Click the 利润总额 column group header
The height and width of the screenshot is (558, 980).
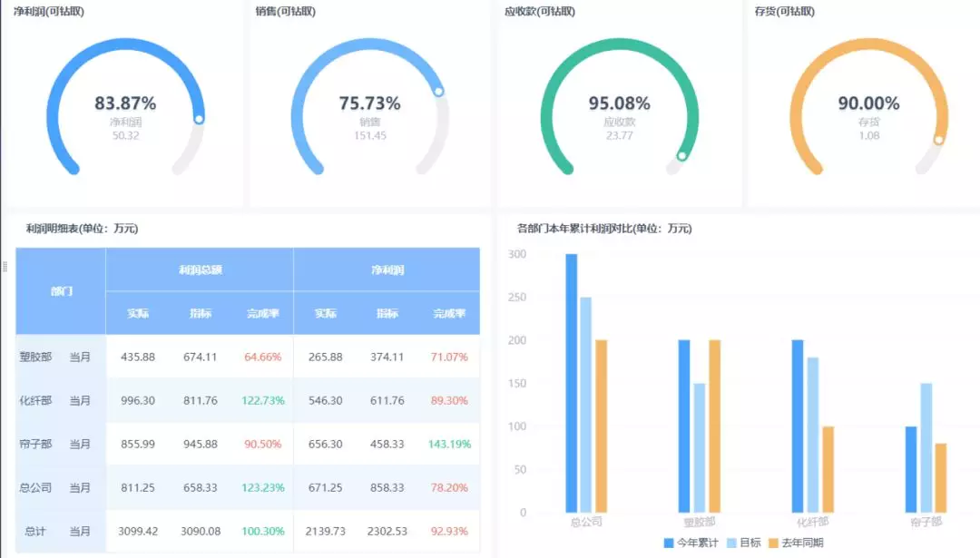pyautogui.click(x=200, y=270)
